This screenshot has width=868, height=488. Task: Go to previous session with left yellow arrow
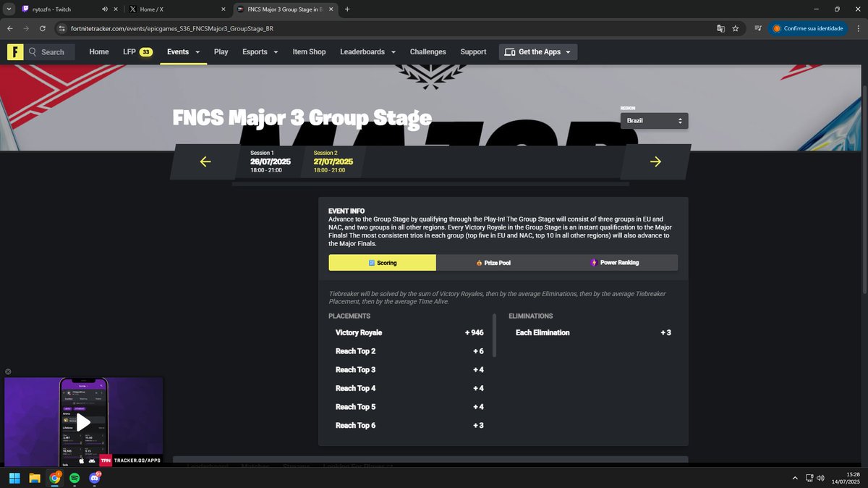click(205, 161)
